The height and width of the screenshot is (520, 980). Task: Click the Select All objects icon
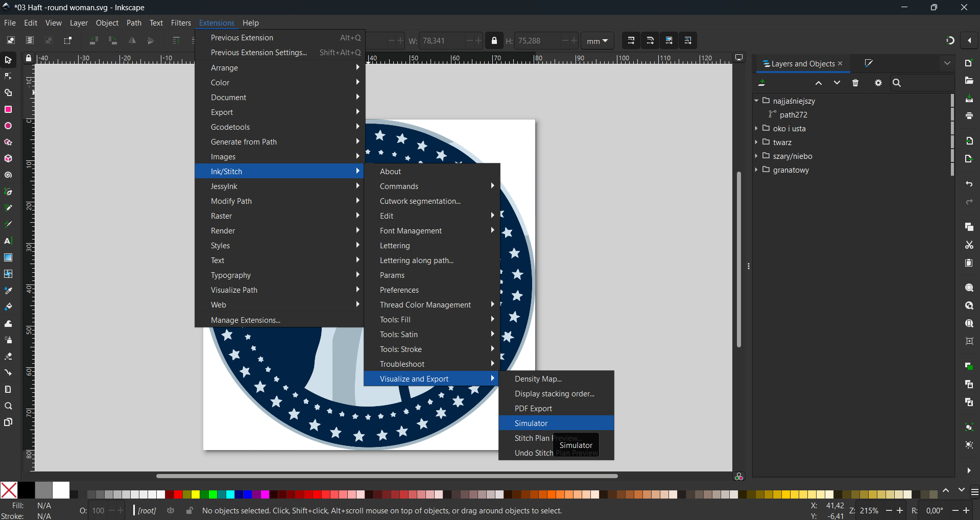(11, 41)
